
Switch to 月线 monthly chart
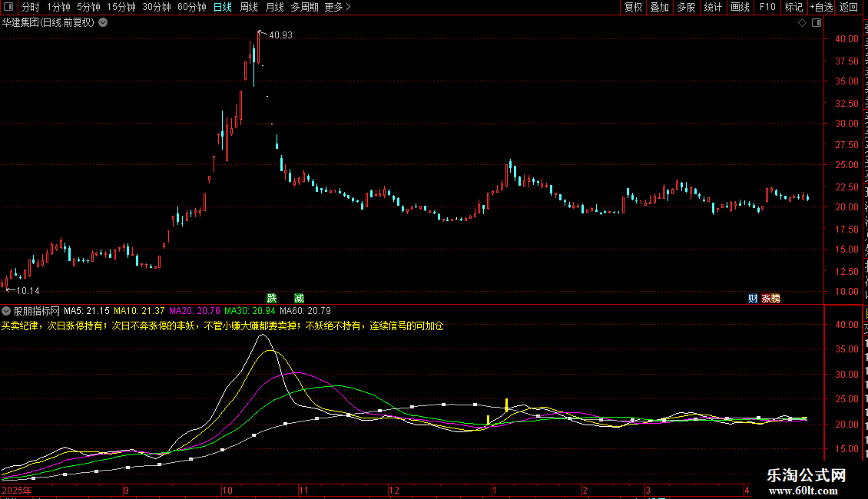[x=274, y=7]
